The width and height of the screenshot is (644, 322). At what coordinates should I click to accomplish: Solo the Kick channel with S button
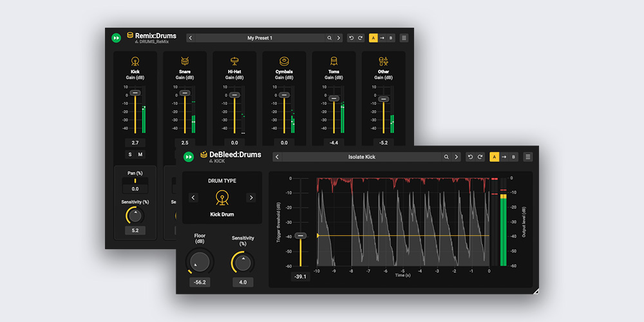coord(130,155)
